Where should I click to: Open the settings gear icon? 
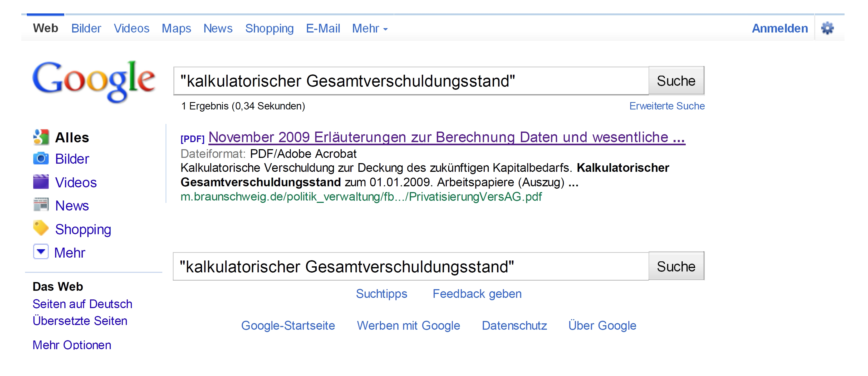pyautogui.click(x=827, y=28)
